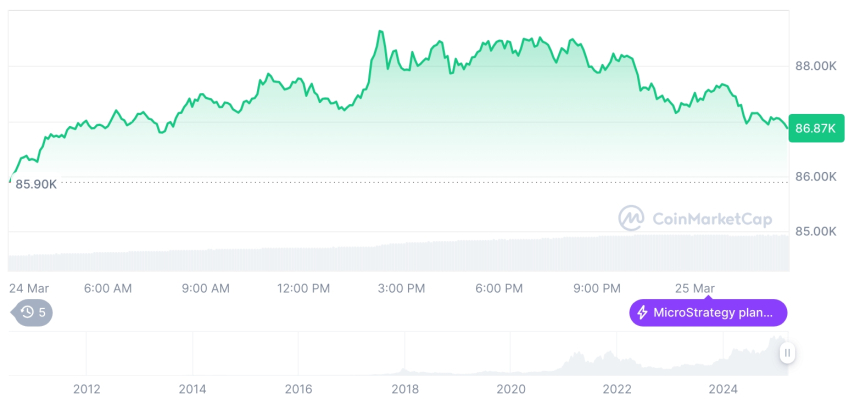Grab the range slider handle on overview
The width and height of the screenshot is (860, 401).
point(788,353)
